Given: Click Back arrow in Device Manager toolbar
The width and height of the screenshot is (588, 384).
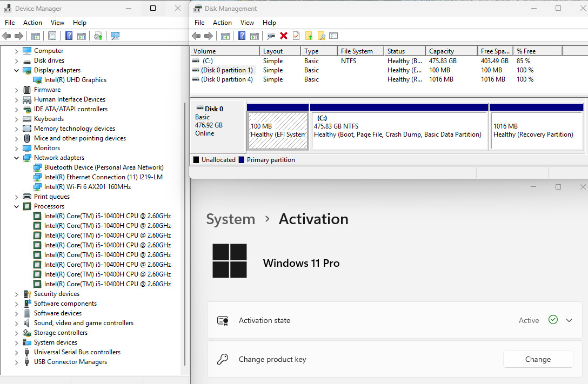Looking at the screenshot, I should coord(6,36).
